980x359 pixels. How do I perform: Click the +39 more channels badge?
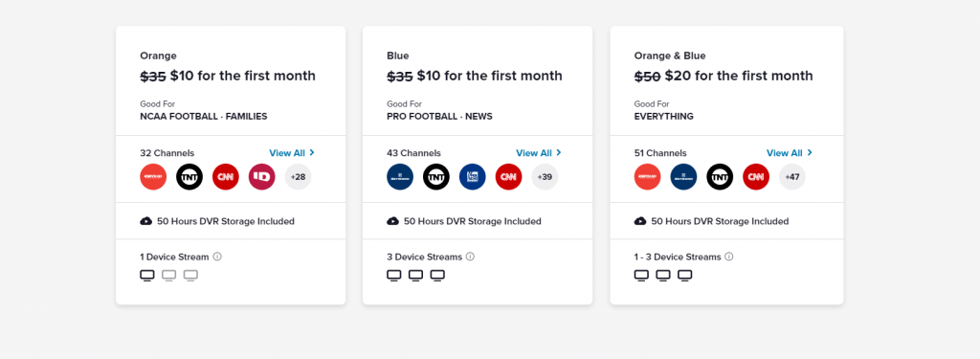pyautogui.click(x=545, y=177)
